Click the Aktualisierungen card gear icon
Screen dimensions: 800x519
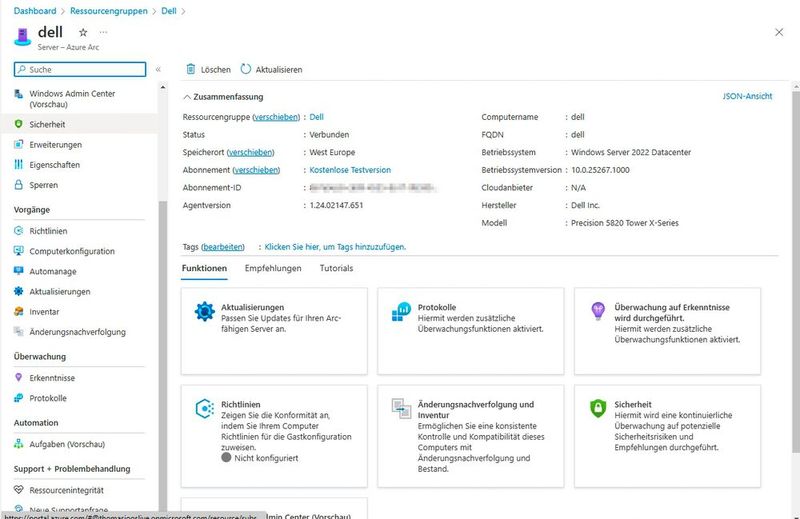pyautogui.click(x=205, y=311)
